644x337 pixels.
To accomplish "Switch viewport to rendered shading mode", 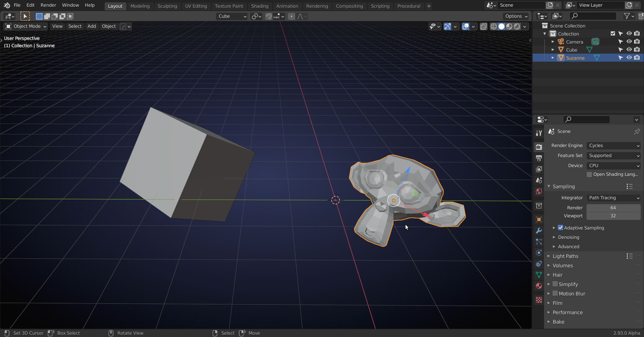I will [517, 26].
